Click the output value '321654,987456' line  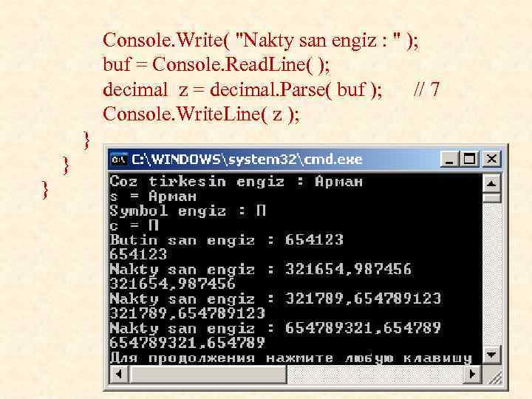(172, 284)
